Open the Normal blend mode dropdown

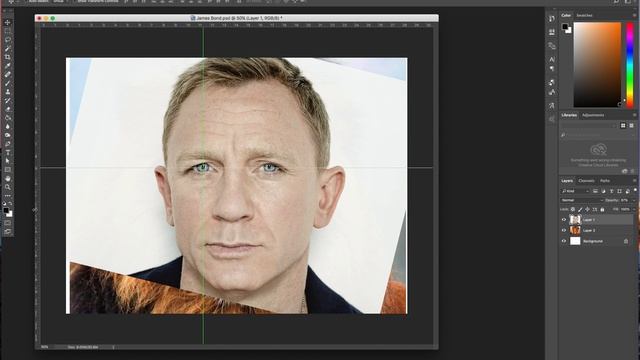582,200
